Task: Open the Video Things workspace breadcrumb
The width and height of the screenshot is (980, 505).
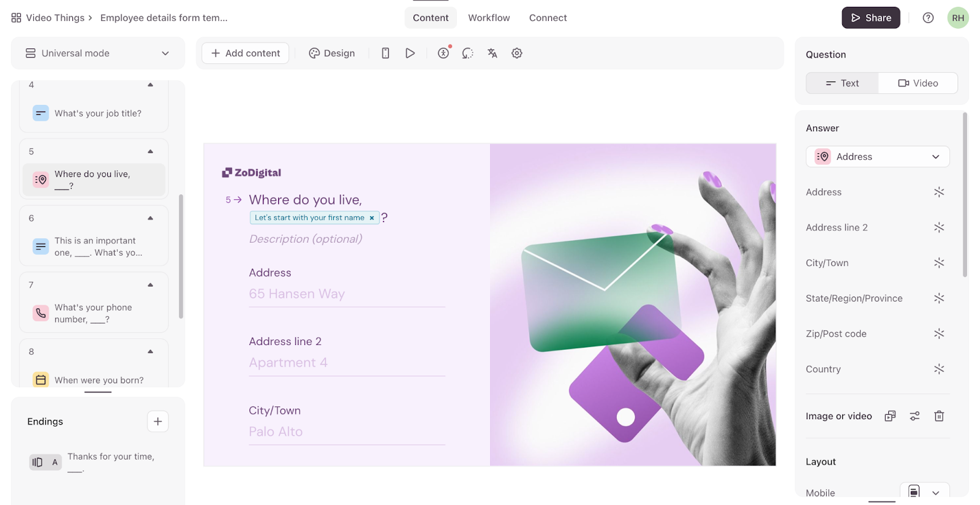Action: pos(55,18)
